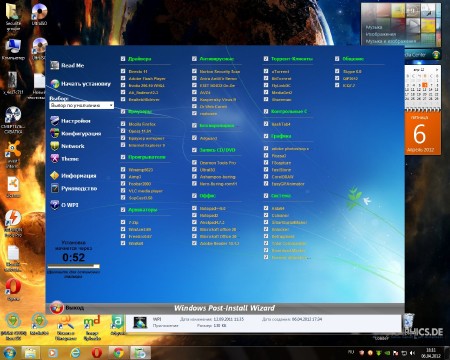Image resolution: width=450 pixels, height=360 pixels.
Task: Click the installation countdown progress bar
Action: [x=74, y=266]
